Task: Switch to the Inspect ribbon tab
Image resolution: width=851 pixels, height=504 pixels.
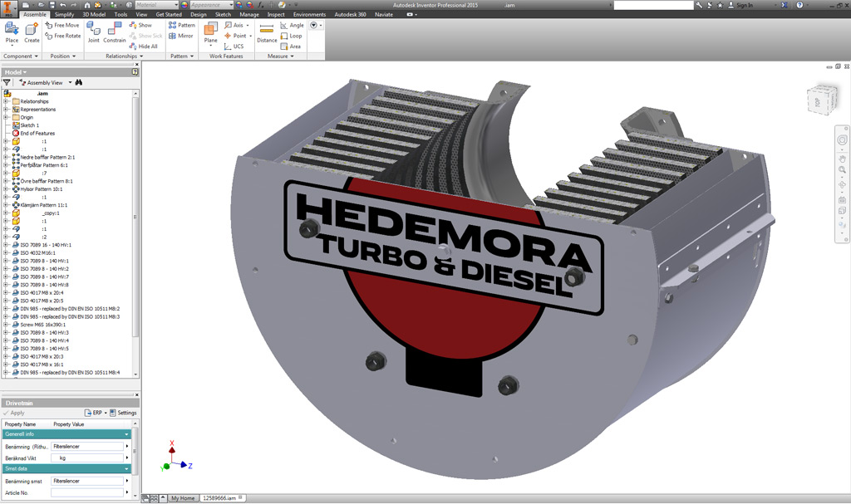Action: click(x=276, y=15)
